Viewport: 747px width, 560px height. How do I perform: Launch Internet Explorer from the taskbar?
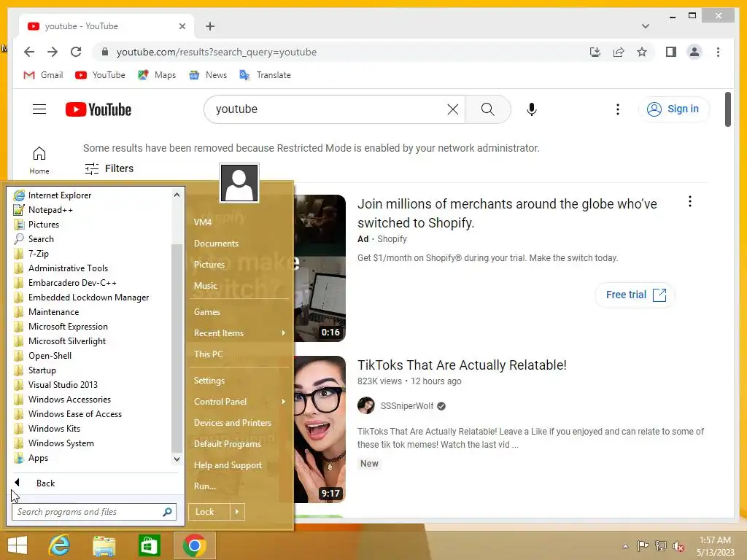click(60, 545)
